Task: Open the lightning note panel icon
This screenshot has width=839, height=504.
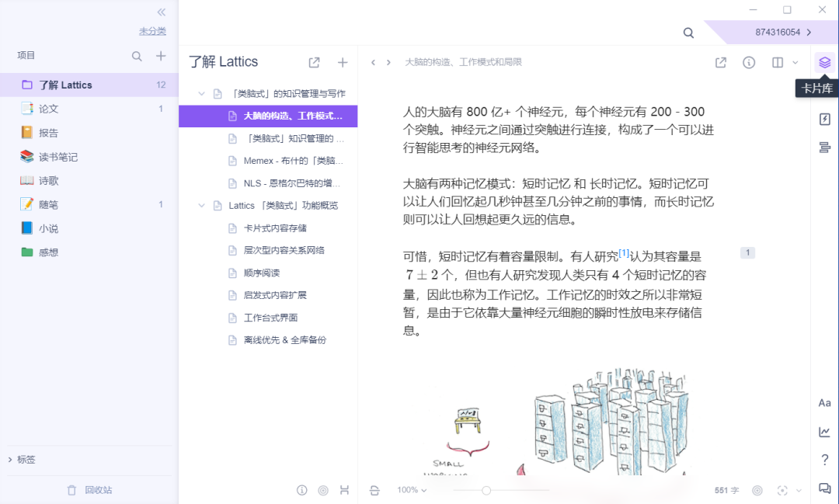Action: [824, 119]
